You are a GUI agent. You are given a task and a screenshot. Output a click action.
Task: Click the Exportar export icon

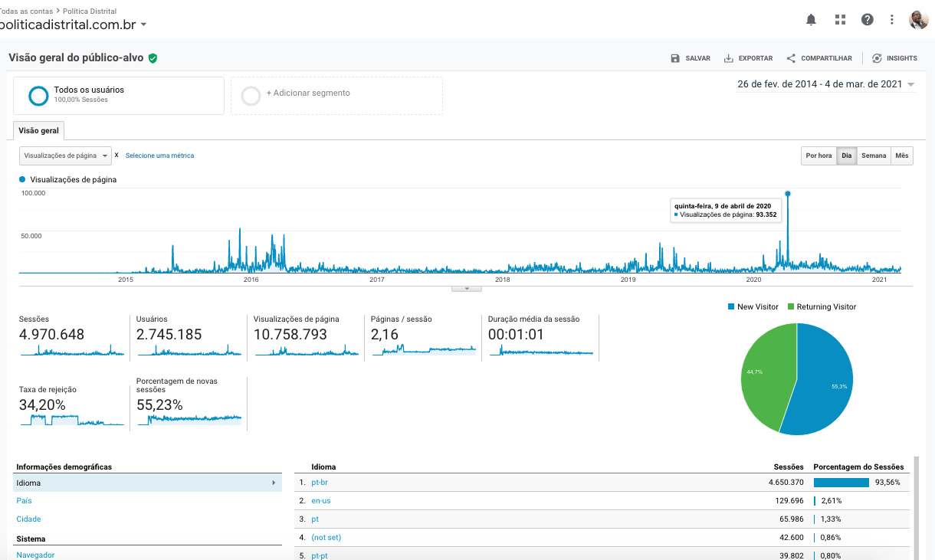728,58
